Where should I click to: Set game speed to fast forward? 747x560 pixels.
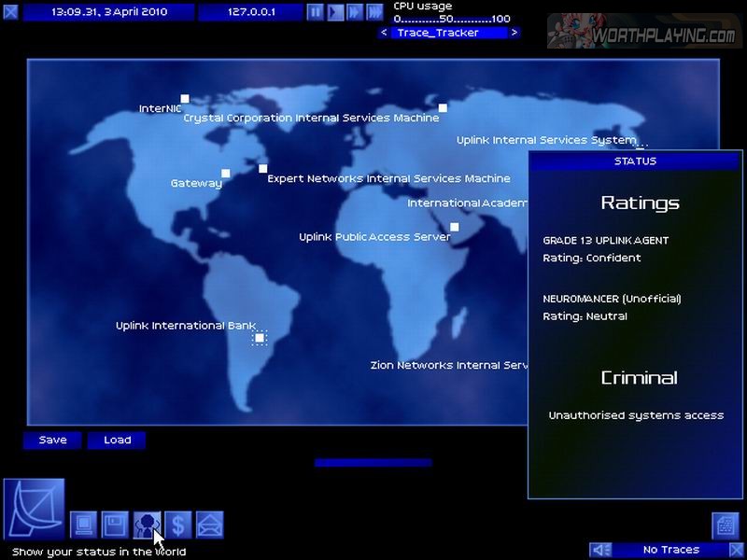click(x=355, y=12)
